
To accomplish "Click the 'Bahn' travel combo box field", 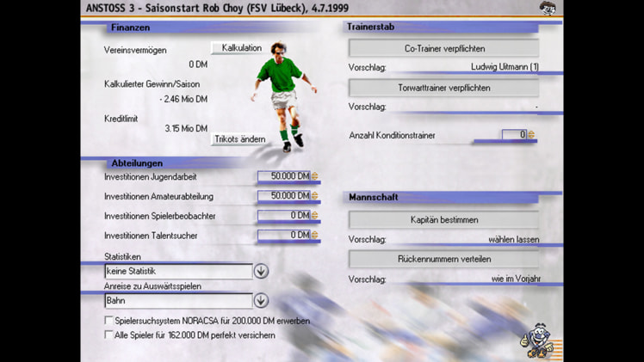I will coord(178,300).
